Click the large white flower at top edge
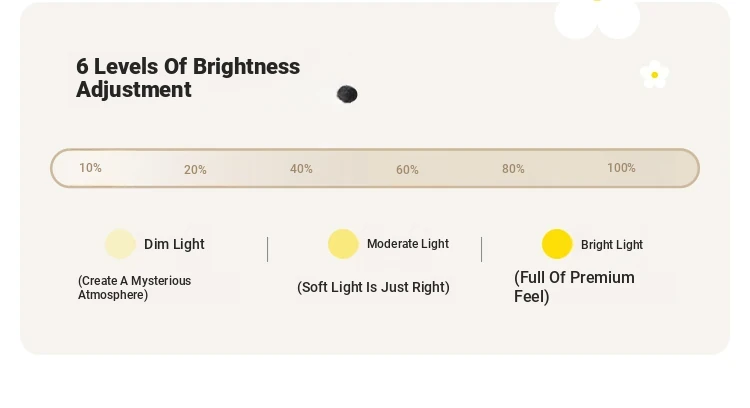Viewport: 750px width, 408px height. 597,18
